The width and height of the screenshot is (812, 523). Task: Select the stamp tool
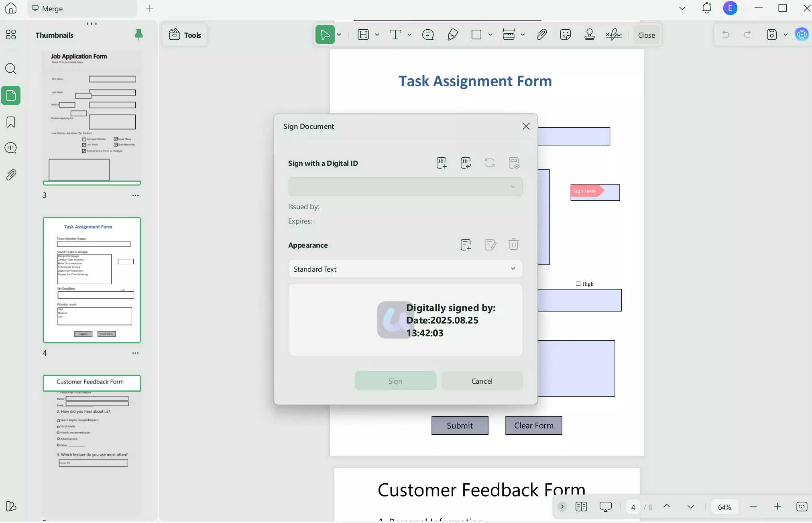(x=590, y=35)
